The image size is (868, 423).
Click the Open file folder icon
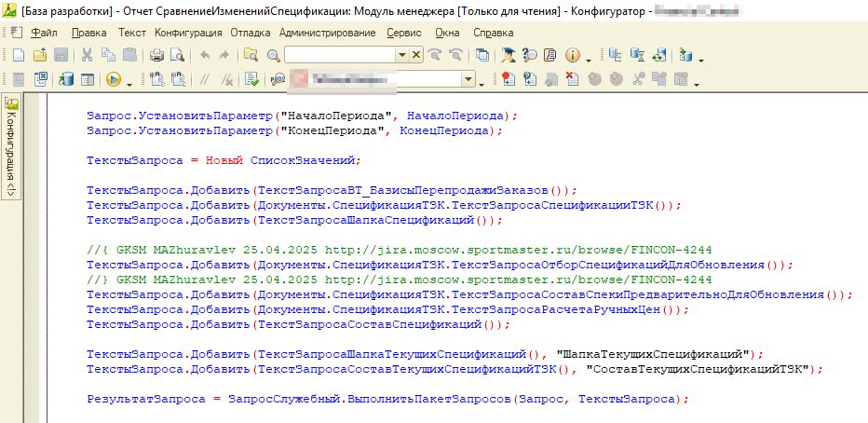pyautogui.click(x=40, y=55)
